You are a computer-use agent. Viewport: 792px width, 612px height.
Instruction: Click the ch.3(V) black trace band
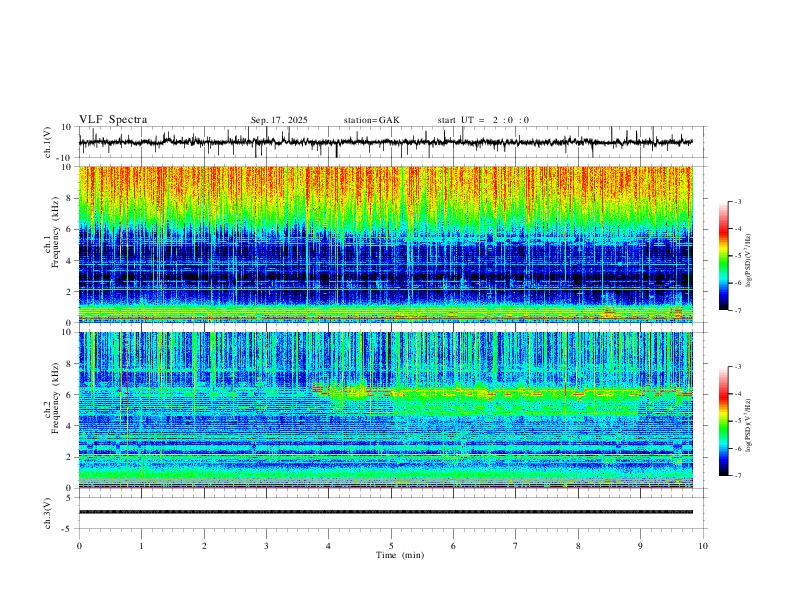click(x=385, y=512)
